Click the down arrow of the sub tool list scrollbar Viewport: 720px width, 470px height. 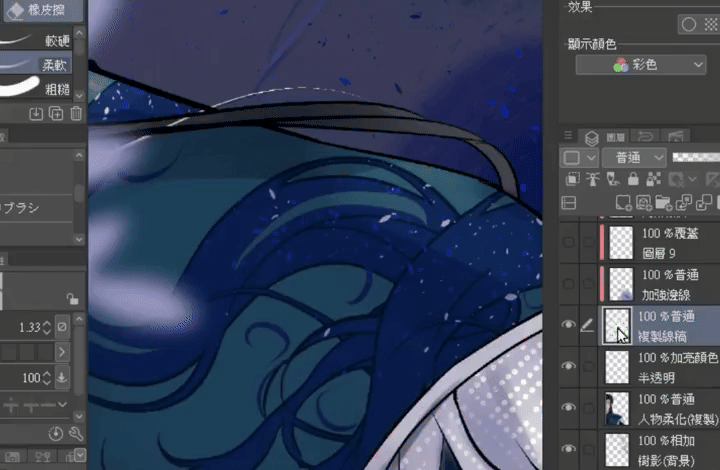[x=79, y=95]
